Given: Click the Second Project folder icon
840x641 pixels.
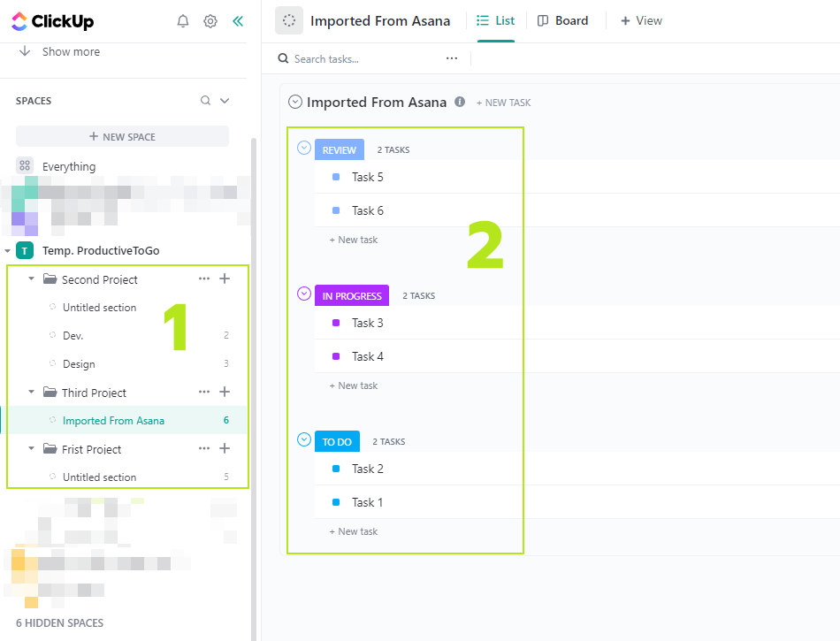Looking at the screenshot, I should point(50,279).
